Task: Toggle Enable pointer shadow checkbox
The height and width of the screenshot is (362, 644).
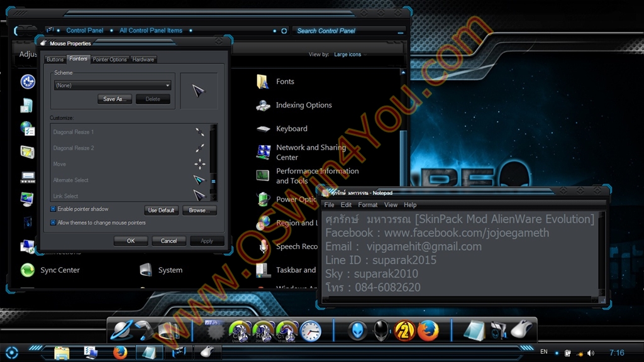Action: click(x=53, y=209)
